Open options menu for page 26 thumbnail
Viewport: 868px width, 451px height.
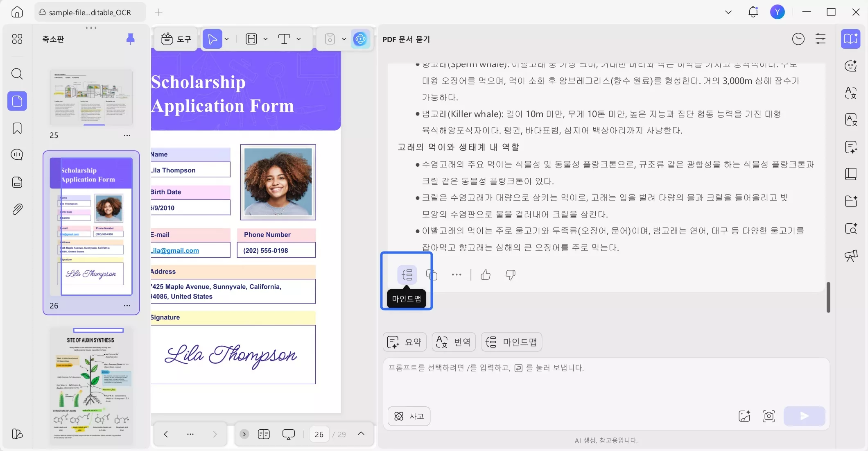127,305
